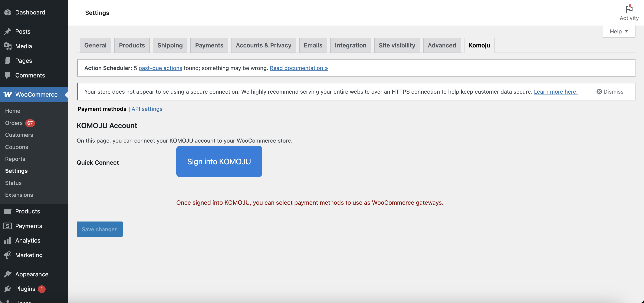644x303 pixels.
Task: Open the Shipping settings tab
Action: (x=170, y=46)
